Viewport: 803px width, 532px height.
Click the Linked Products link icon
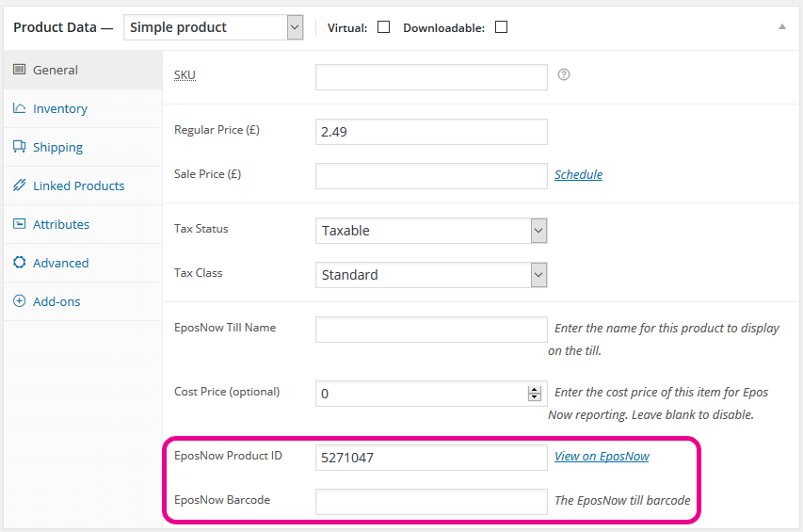[x=20, y=185]
